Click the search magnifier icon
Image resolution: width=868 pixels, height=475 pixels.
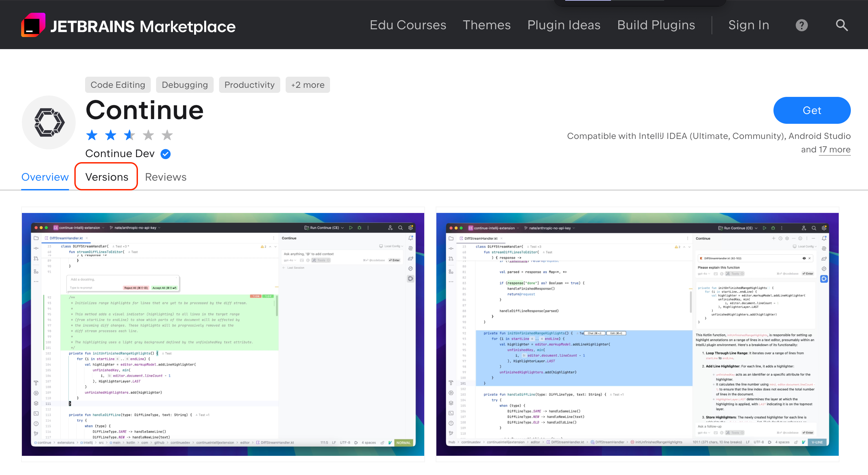pos(841,25)
